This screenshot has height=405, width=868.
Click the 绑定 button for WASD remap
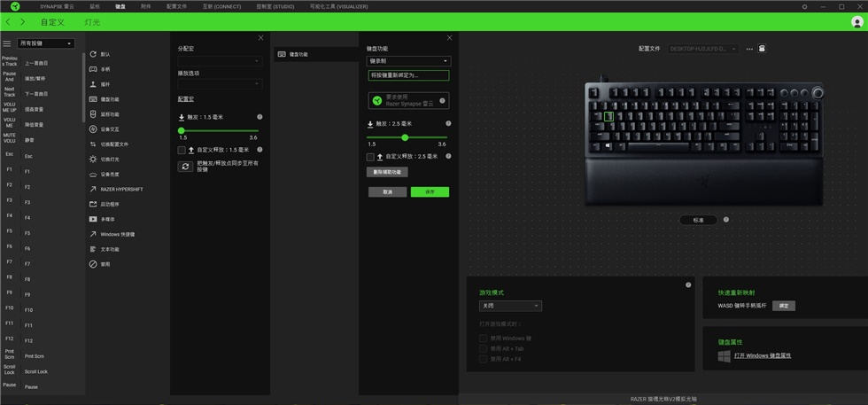pos(784,306)
